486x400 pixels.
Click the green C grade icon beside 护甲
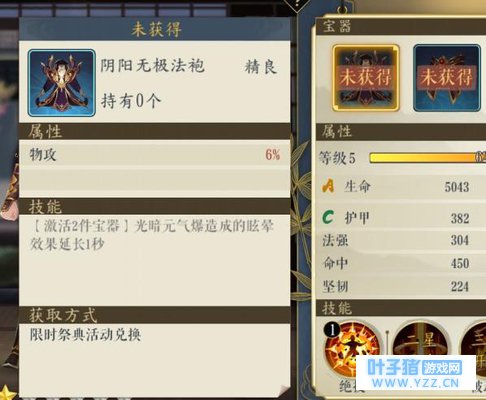click(328, 217)
